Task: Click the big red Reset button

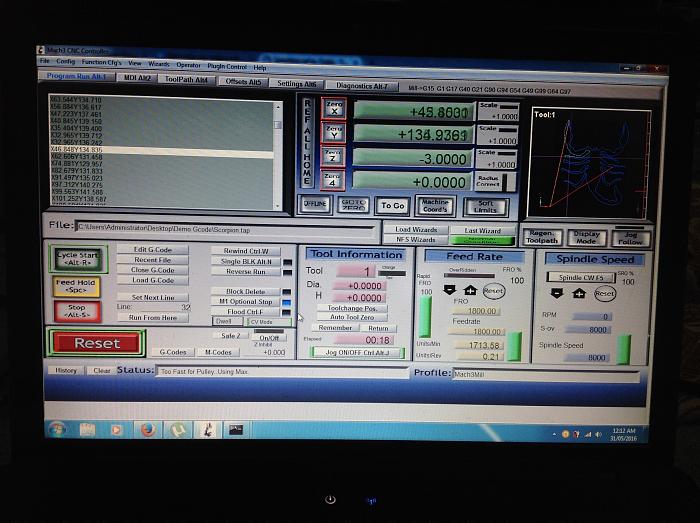Action: click(x=97, y=343)
